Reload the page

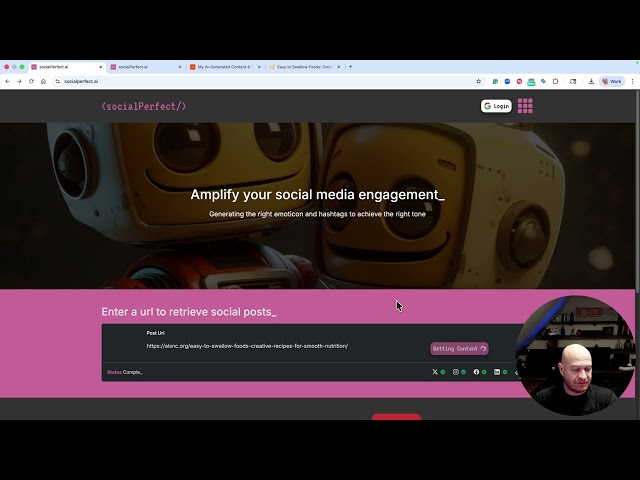31,81
